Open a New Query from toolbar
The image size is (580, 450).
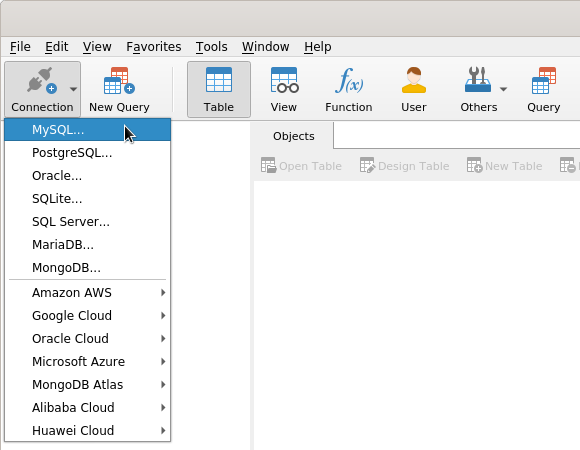(x=119, y=89)
